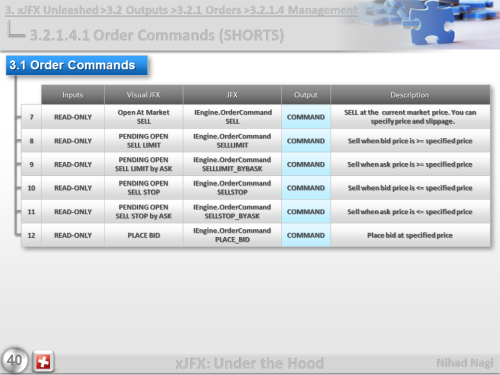Click the Nihad Nagi author text
The width and height of the screenshot is (500, 375).
(465, 363)
